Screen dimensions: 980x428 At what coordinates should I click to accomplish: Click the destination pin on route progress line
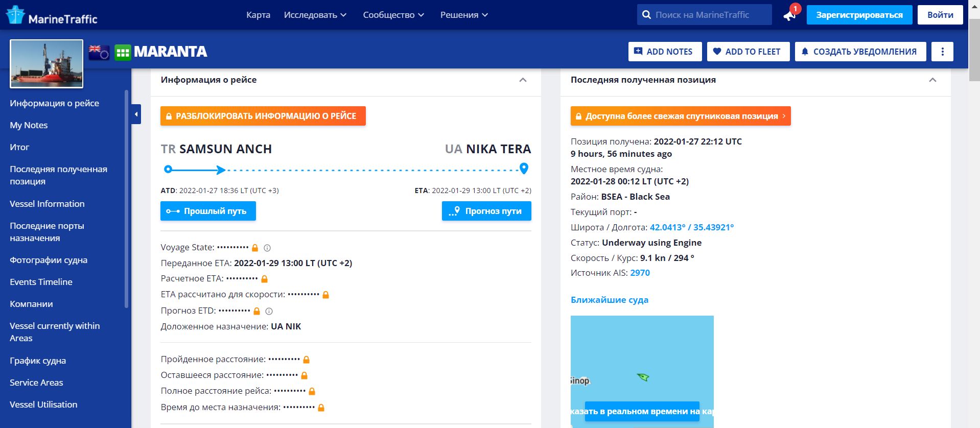pos(524,169)
